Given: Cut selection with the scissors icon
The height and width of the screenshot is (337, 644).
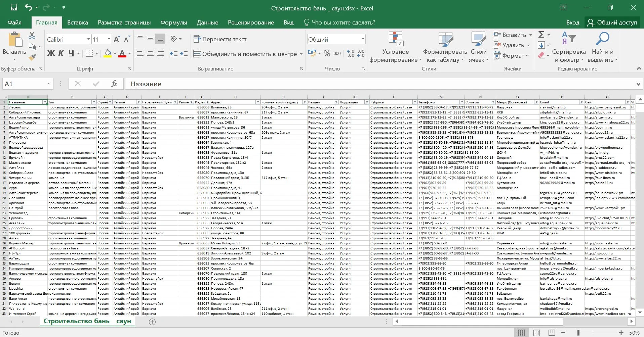Looking at the screenshot, I should (32, 35).
